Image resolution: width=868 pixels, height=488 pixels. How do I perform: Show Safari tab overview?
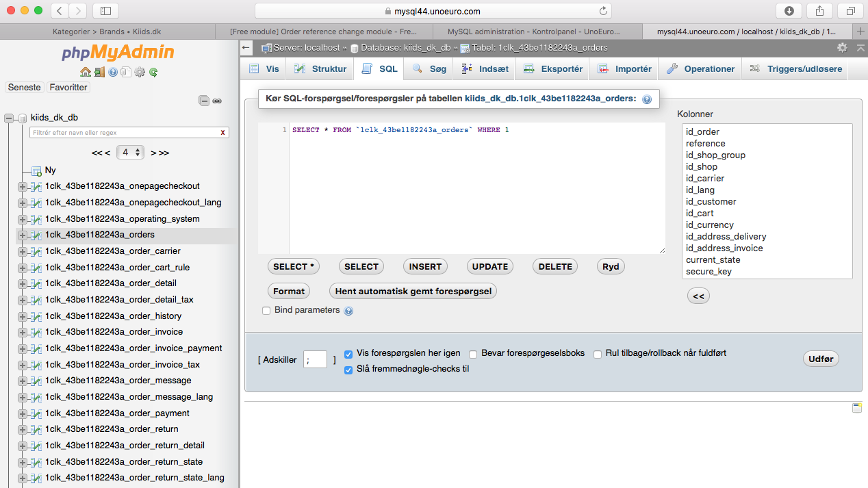pos(850,11)
